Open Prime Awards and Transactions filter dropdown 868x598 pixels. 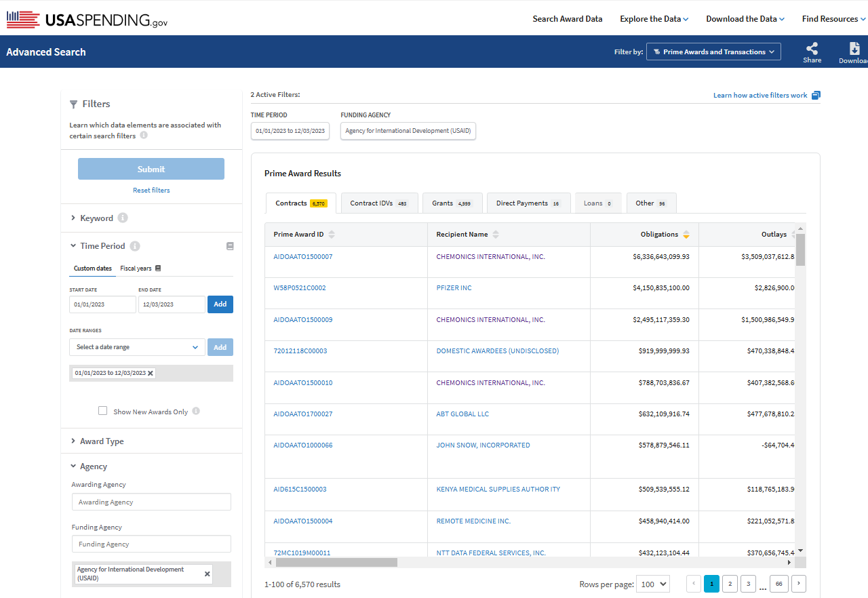(x=713, y=52)
